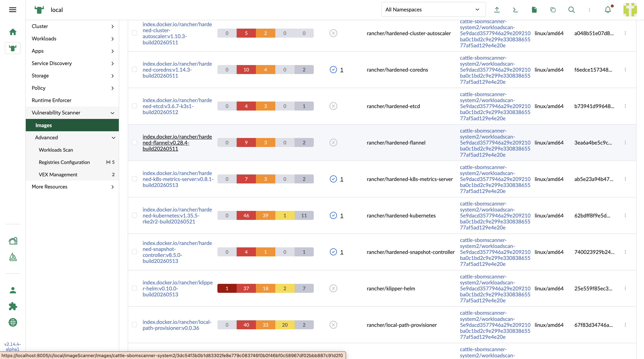
Task: Open klipper-helm v0.10.0 image link
Action: pos(177,288)
